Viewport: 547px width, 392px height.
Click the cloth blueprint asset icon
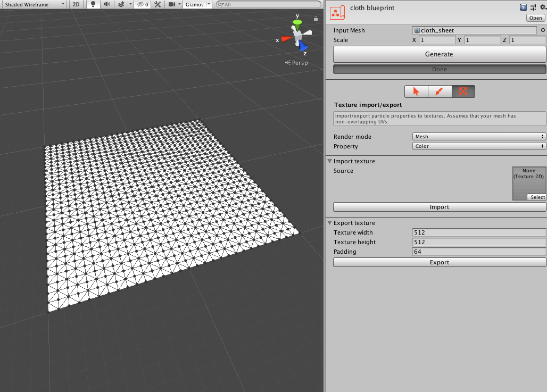click(x=337, y=13)
